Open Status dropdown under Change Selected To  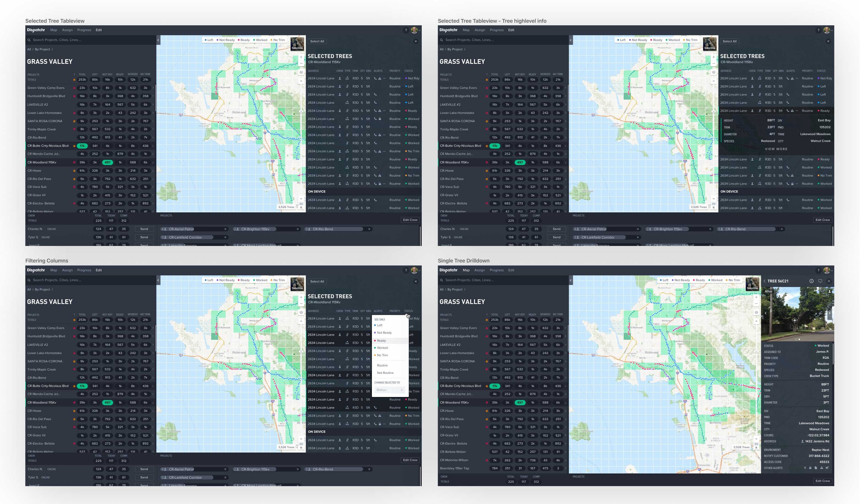pos(389,390)
